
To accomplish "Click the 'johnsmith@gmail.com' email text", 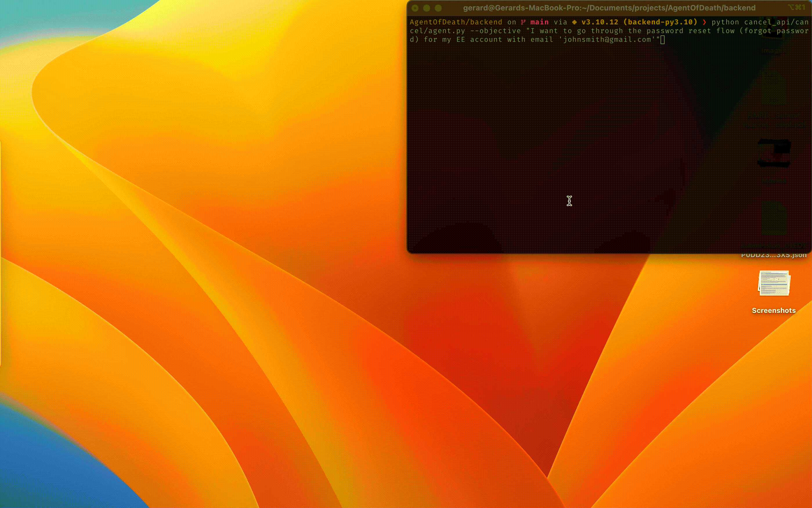I will point(607,40).
